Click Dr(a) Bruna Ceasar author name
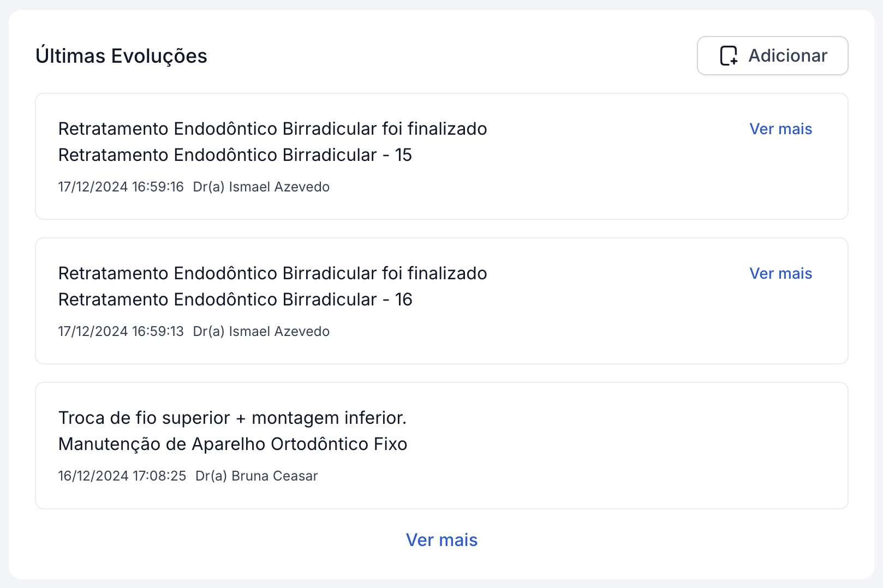 click(x=256, y=476)
